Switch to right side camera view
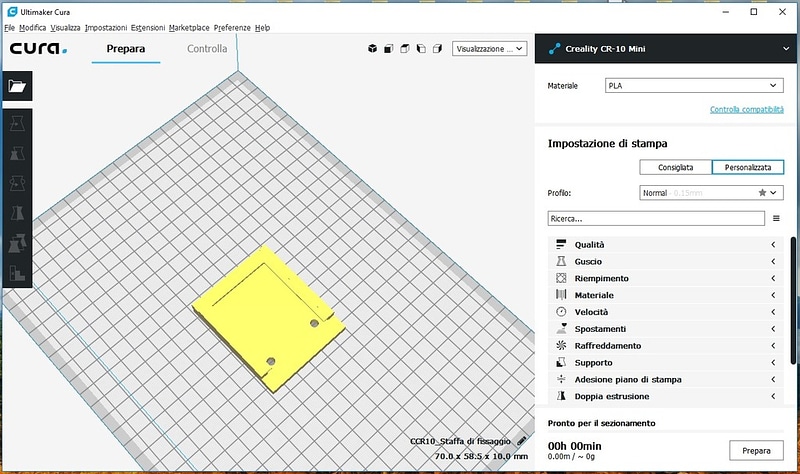This screenshot has width=800, height=474. 437,48
